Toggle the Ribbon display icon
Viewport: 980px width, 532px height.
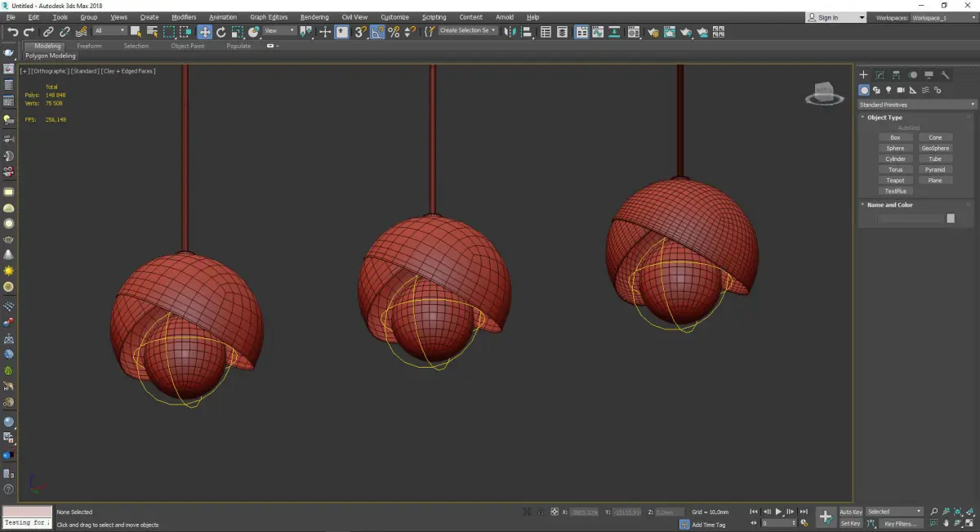581,32
